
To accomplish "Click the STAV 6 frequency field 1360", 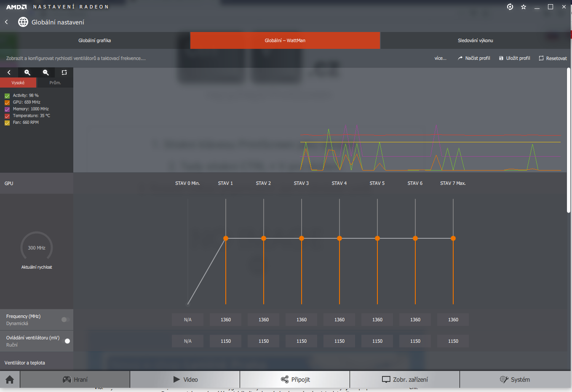I will [415, 320].
